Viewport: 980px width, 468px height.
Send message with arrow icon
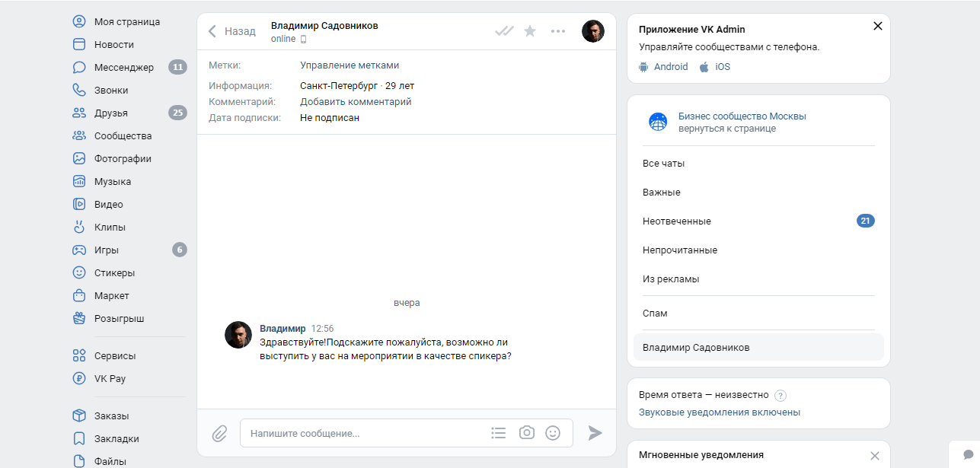(595, 433)
